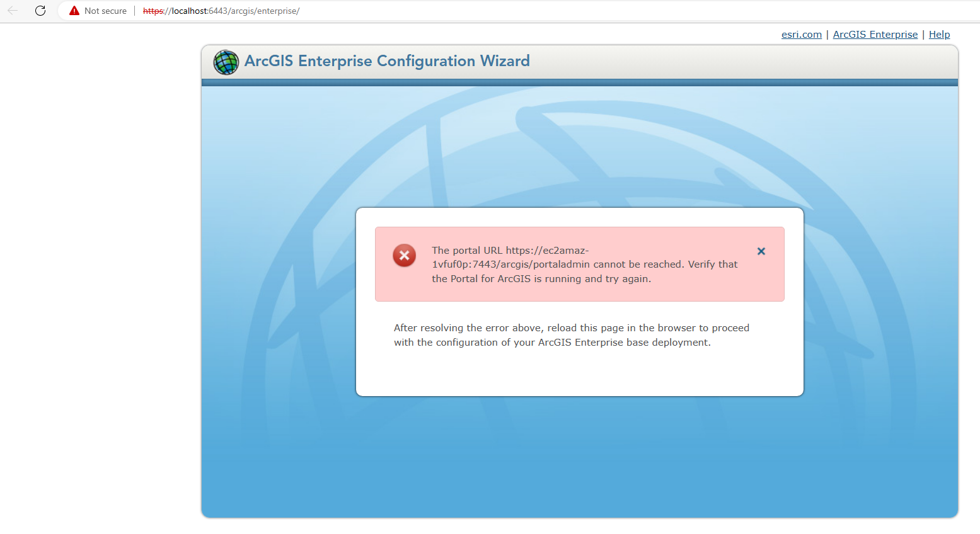980x534 pixels.
Task: Click the Not secure warning triangle icon
Action: (x=74, y=11)
